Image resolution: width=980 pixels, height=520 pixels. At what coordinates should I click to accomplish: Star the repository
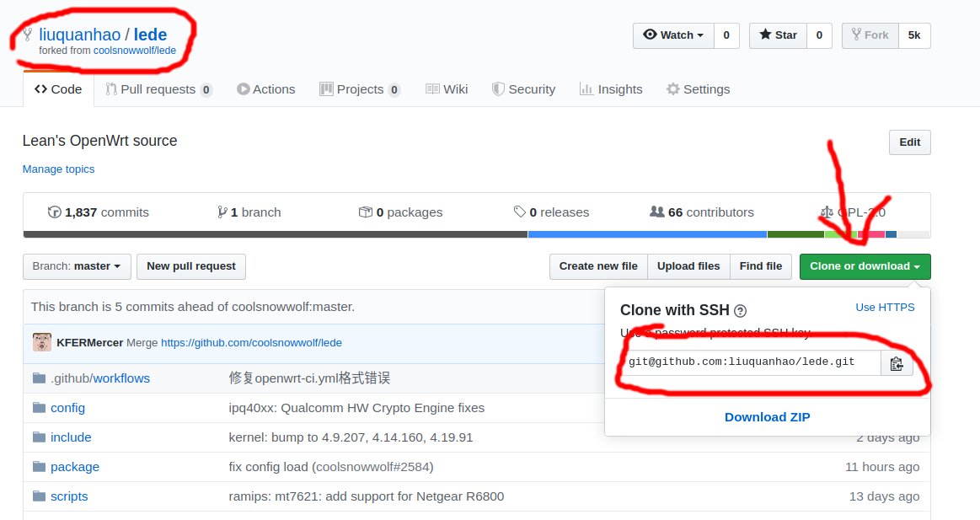click(x=778, y=35)
